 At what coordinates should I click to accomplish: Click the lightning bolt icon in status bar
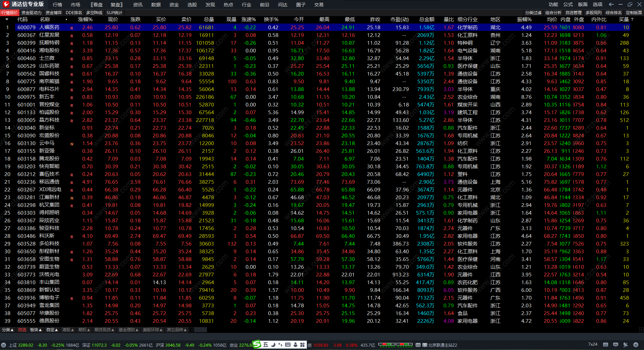point(636,345)
